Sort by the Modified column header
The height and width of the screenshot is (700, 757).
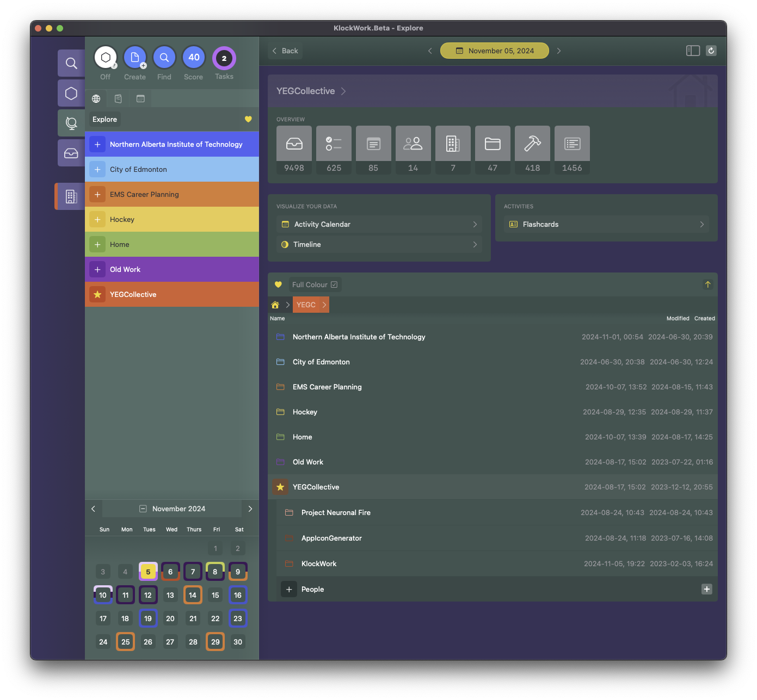point(678,318)
